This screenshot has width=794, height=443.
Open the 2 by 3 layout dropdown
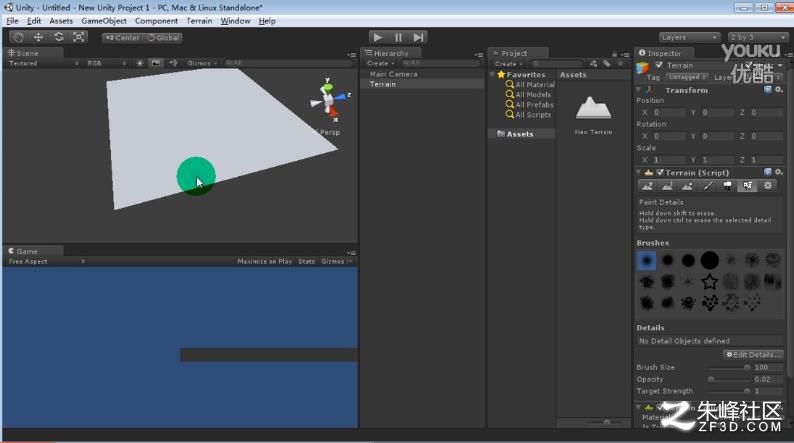coord(757,37)
